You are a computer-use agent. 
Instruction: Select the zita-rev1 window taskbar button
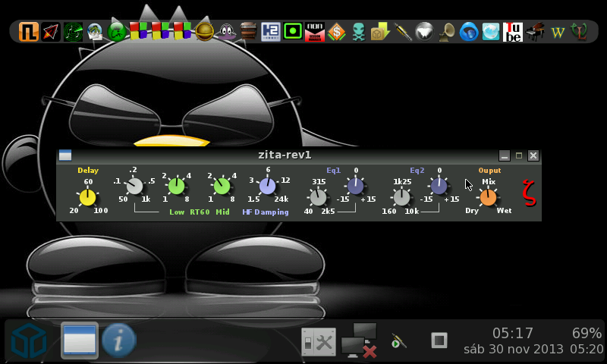(x=80, y=340)
